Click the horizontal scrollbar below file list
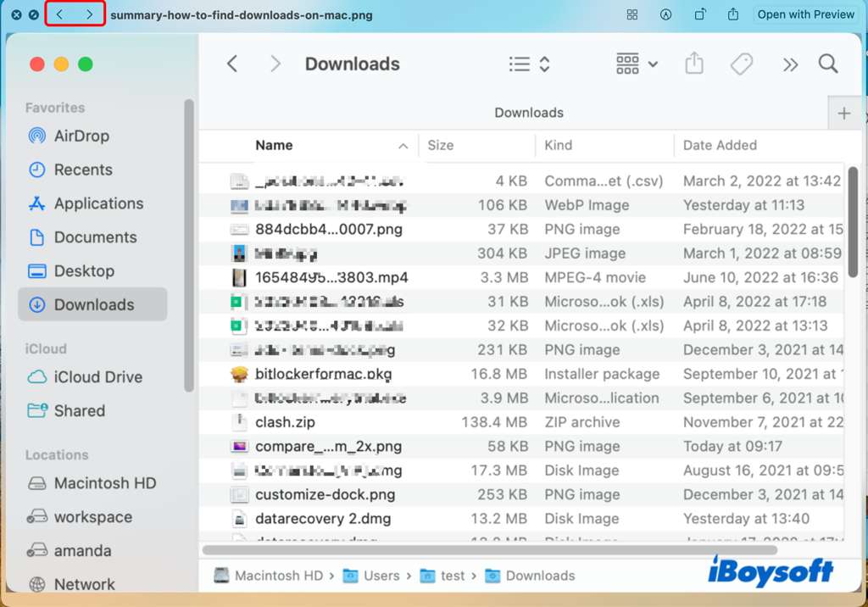This screenshot has width=868, height=607. click(x=489, y=550)
